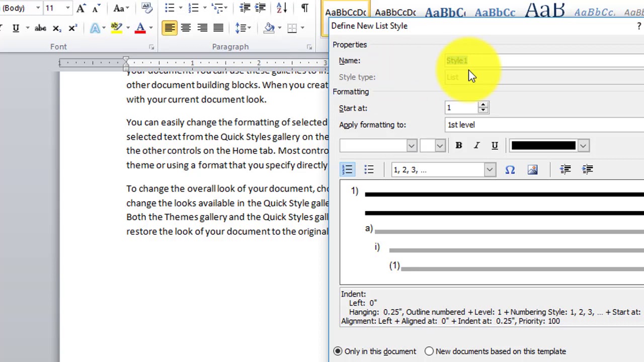Select Numbering list type in dialog

[347, 169]
